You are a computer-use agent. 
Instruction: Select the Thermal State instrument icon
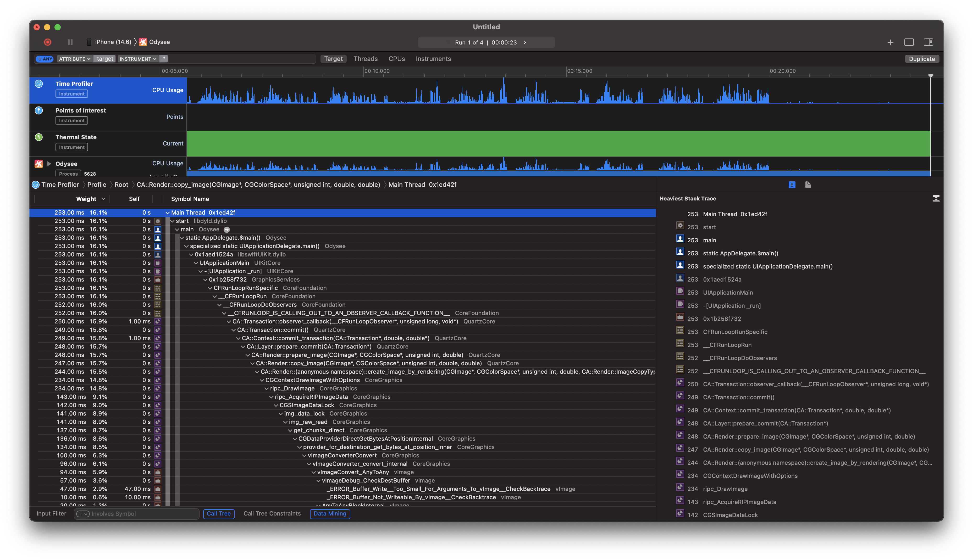39,137
